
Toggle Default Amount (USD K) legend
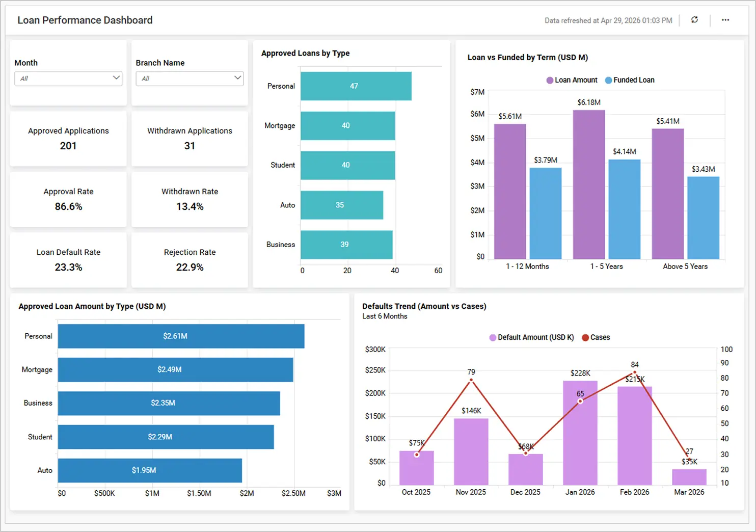(531, 337)
